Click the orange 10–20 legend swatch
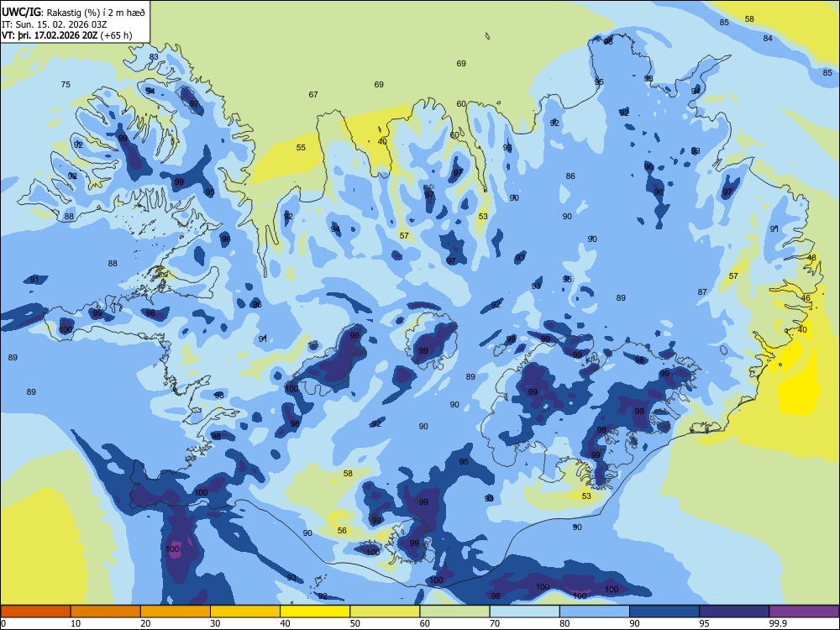Screen dimensions: 840x630 [x=106, y=612]
